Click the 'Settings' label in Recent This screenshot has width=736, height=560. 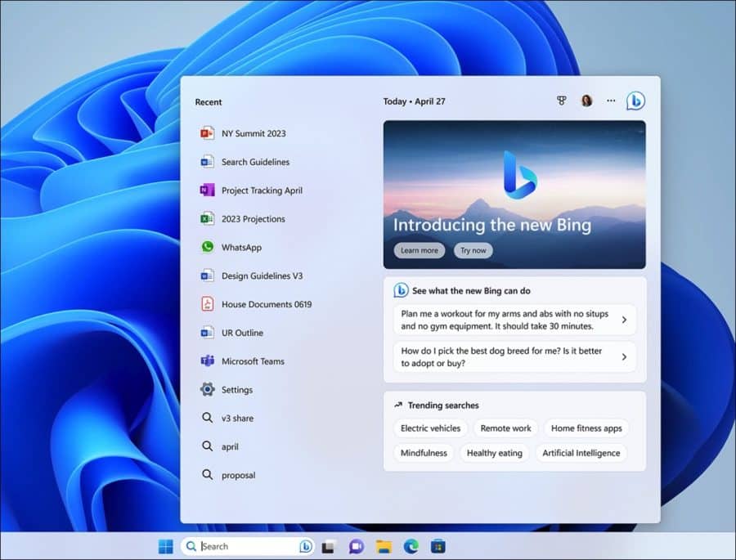coord(237,390)
